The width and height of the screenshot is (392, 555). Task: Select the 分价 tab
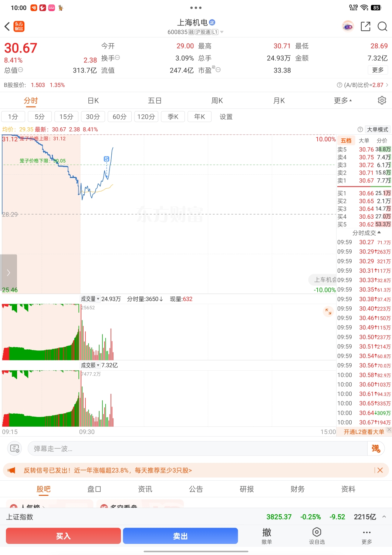[382, 141]
